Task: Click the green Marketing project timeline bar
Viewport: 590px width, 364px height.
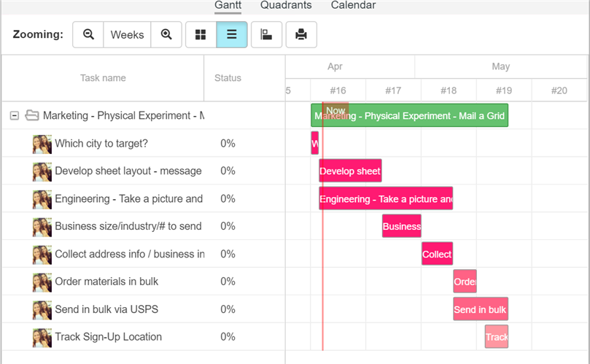Action: [x=409, y=115]
